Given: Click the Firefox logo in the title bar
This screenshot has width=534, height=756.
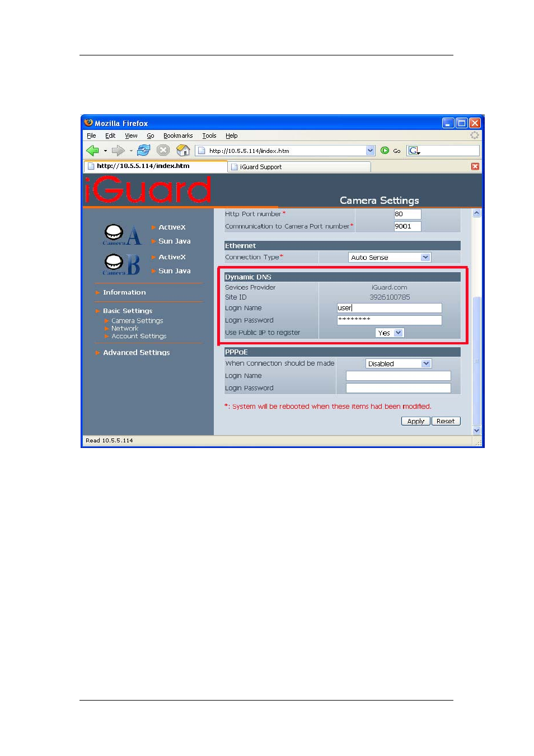Looking at the screenshot, I should tap(88, 123).
